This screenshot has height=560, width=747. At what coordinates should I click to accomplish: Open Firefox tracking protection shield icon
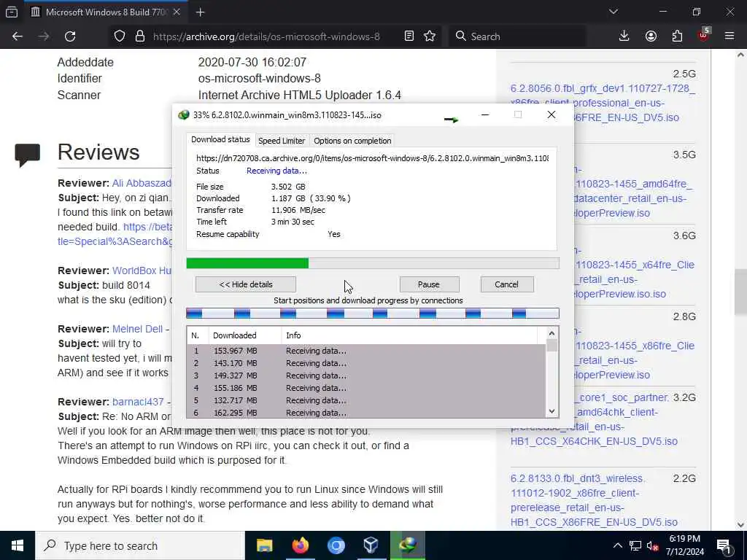pos(120,36)
